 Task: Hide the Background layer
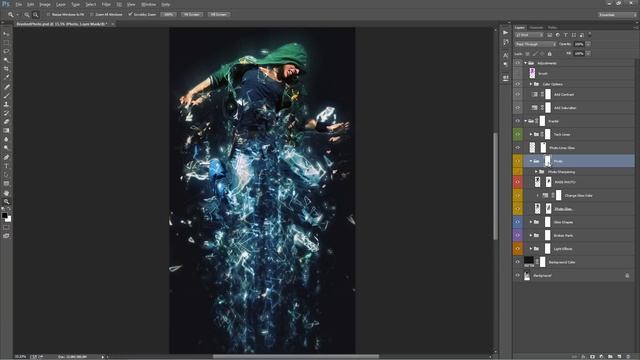(518, 276)
